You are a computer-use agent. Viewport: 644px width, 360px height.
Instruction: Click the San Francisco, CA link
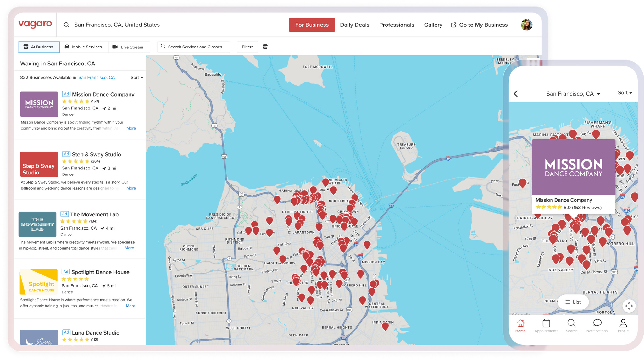(97, 78)
